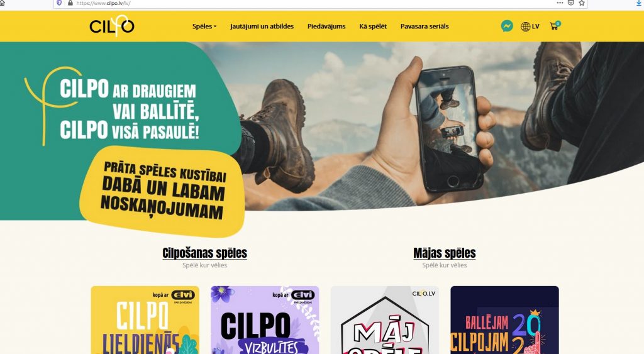Click the globe language icon
The height and width of the screenshot is (354, 644).
tap(525, 26)
